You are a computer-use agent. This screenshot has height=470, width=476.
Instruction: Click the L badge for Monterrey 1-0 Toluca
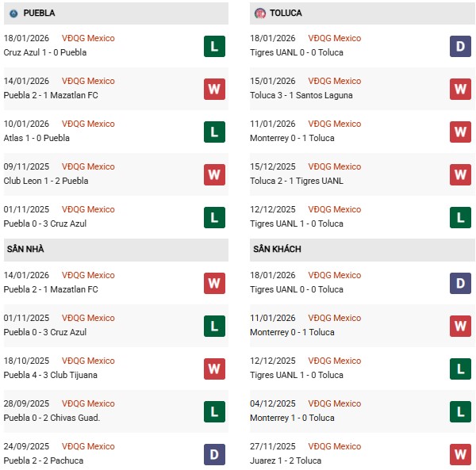tap(461, 411)
